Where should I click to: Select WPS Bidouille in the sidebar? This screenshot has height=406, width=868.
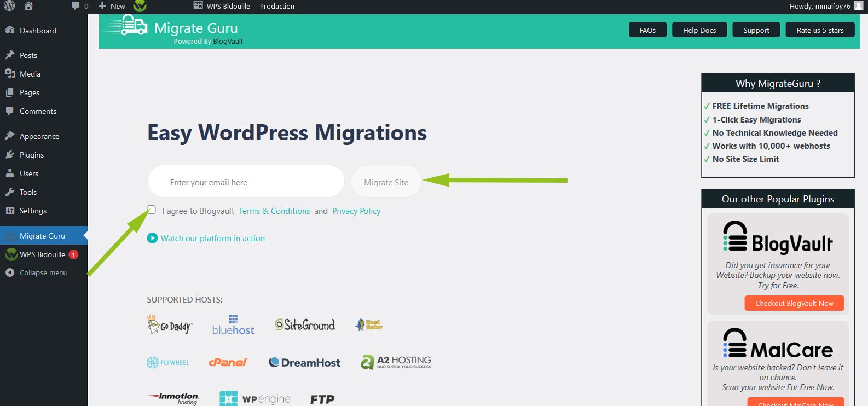click(42, 254)
